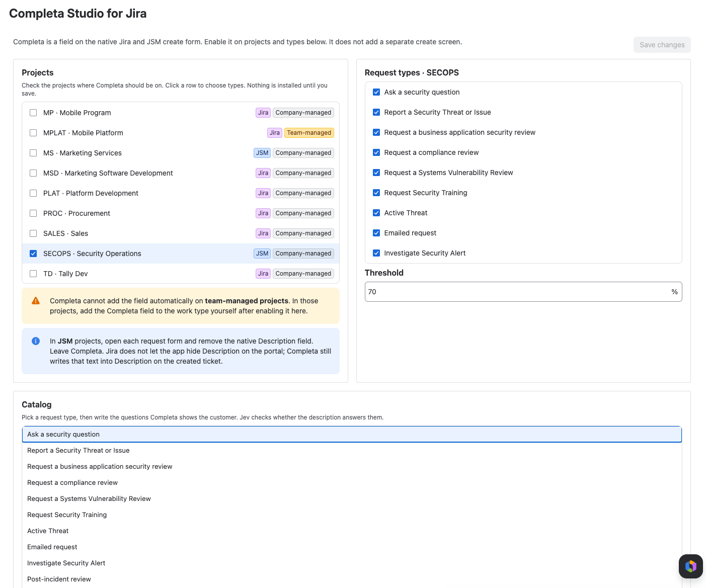Enable the MP Mobile Program checkbox
This screenshot has width=706, height=588.
pos(33,113)
